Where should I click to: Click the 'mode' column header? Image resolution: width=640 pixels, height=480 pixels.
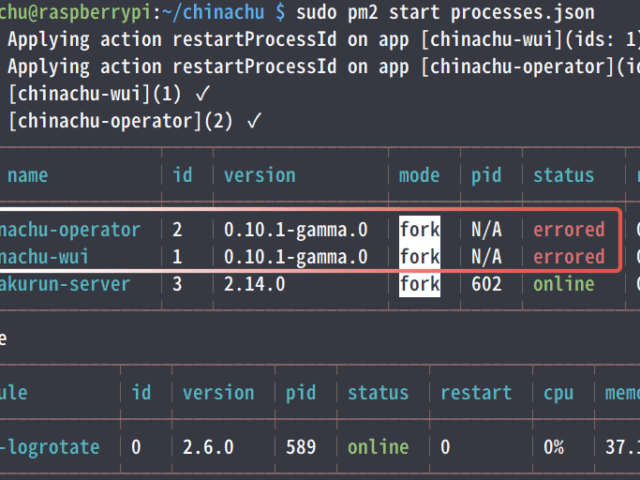tap(419, 176)
